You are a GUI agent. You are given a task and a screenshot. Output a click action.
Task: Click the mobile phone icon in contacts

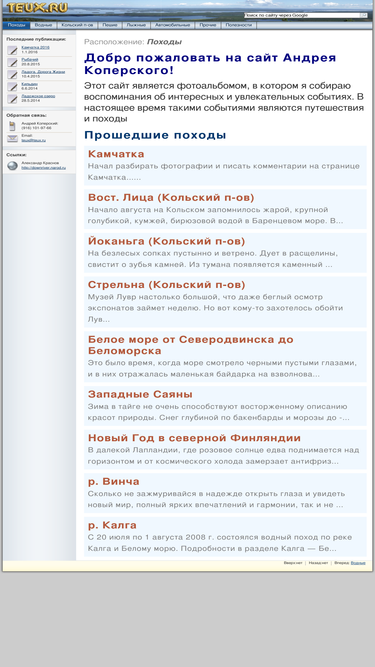[x=12, y=126]
